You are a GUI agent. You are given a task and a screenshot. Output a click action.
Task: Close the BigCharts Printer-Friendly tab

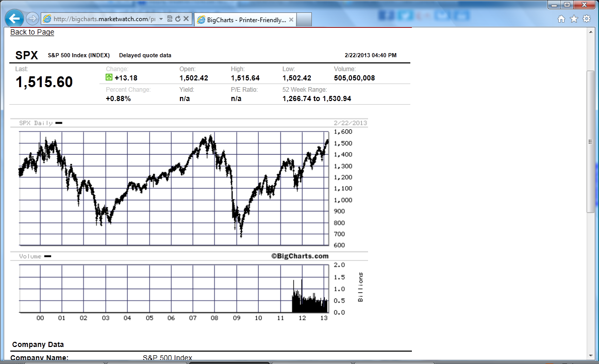pos(291,20)
